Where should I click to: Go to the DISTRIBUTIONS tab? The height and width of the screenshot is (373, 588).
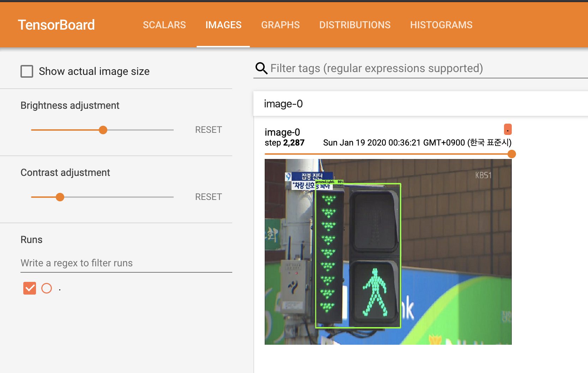pyautogui.click(x=355, y=25)
